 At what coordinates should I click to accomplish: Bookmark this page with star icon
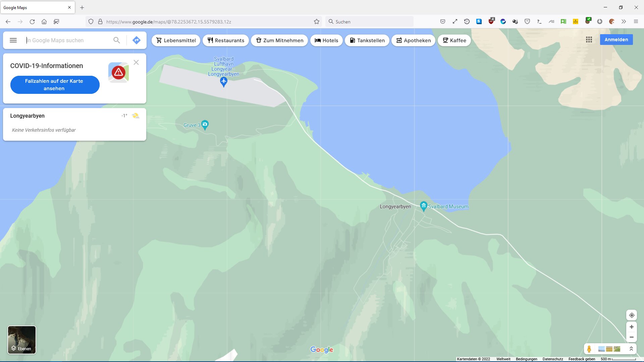click(316, 22)
